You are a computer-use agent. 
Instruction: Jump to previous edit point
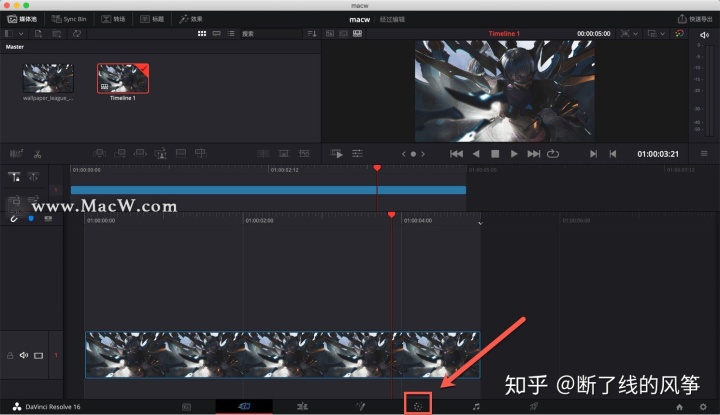[x=613, y=154]
